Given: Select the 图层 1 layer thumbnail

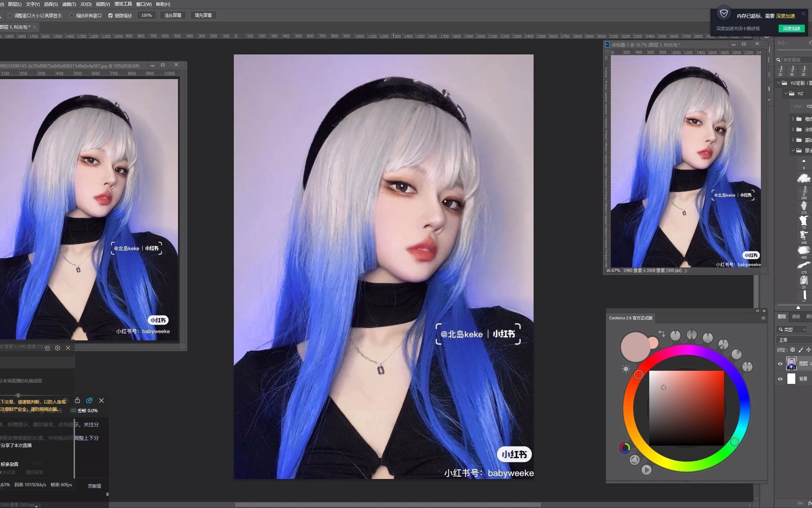Looking at the screenshot, I should [791, 364].
